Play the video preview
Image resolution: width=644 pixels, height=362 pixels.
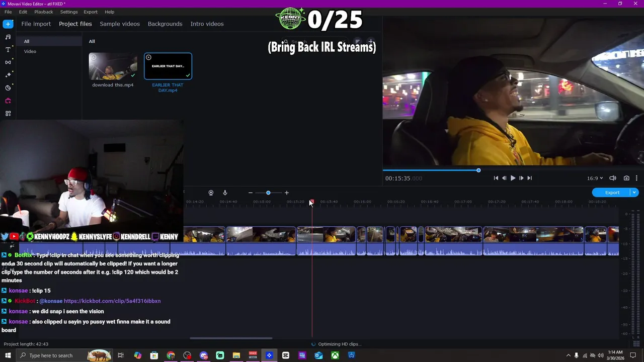[x=513, y=178]
